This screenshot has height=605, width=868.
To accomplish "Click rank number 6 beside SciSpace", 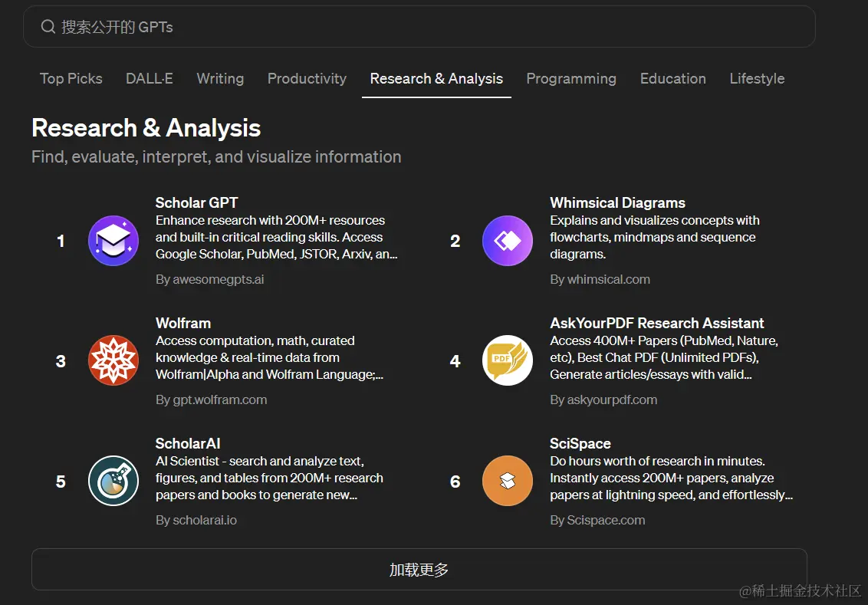I will click(455, 482).
